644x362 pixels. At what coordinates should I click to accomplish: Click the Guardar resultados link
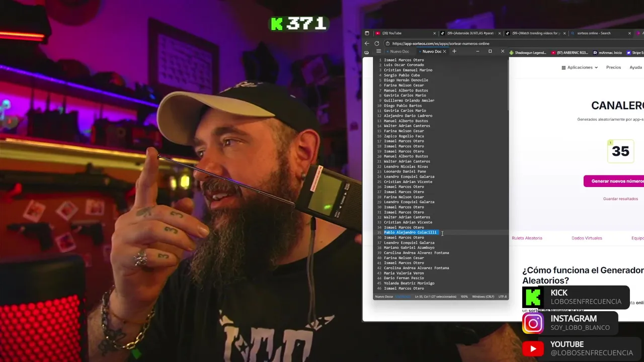pos(620,199)
